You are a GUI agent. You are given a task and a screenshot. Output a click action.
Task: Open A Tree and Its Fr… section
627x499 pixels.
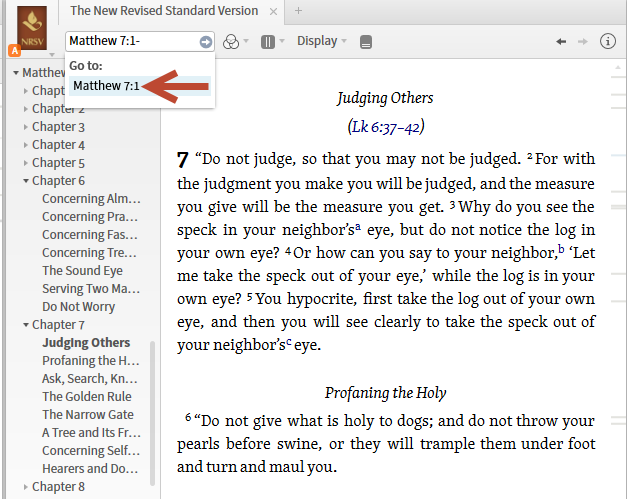pos(91,433)
